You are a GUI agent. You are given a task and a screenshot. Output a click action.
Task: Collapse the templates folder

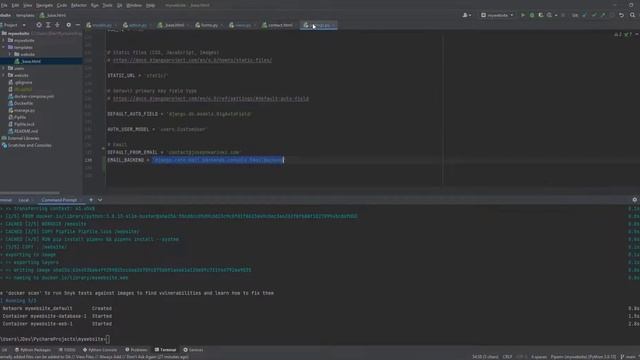(x=4, y=47)
